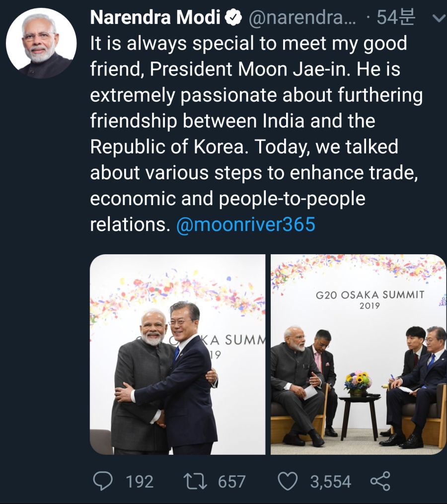The width and height of the screenshot is (447, 504).
Task: Click the G20 OSAKA SUMMIT 2019 banner text
Action: (370, 299)
